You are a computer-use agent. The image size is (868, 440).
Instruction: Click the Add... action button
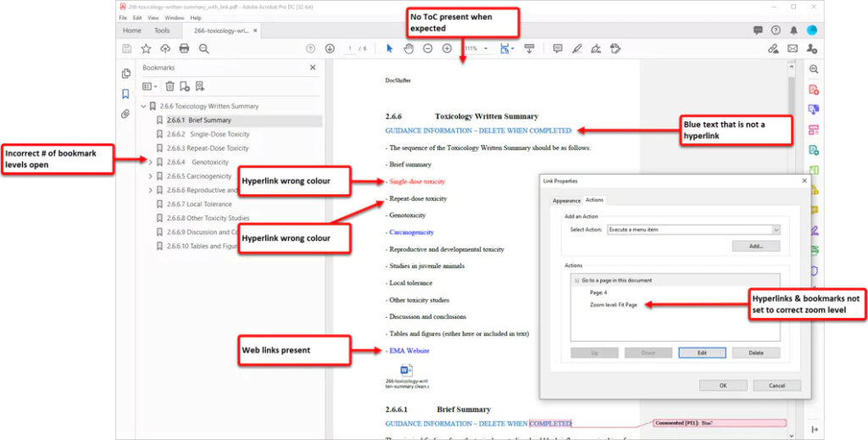click(755, 247)
